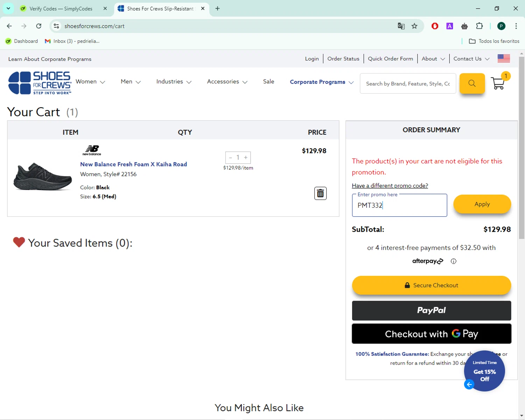The width and height of the screenshot is (525, 420).
Task: Open the shopping cart icon in header
Action: pyautogui.click(x=498, y=83)
